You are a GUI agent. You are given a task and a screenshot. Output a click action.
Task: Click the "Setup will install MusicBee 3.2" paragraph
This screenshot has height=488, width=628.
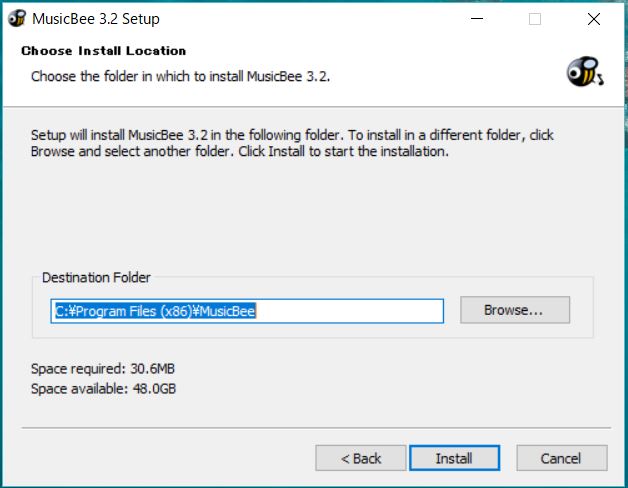click(x=292, y=143)
